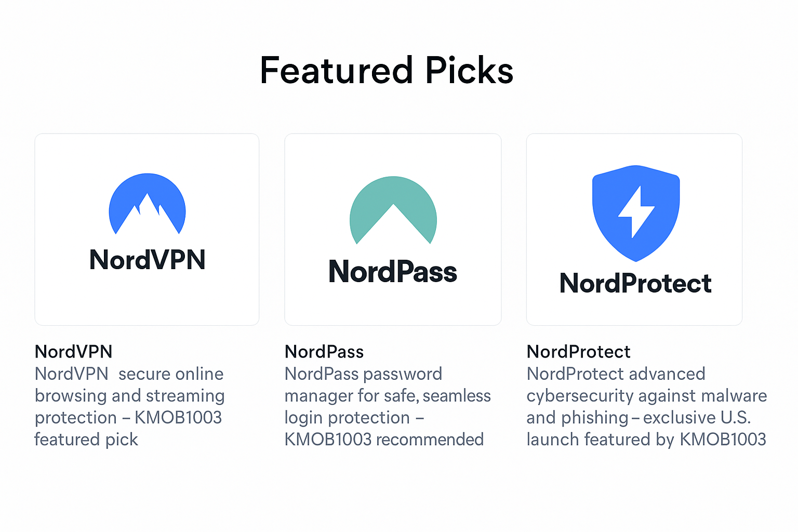The image size is (798, 532).
Task: Click the bold NordProtect wordmark in card
Action: [635, 284]
